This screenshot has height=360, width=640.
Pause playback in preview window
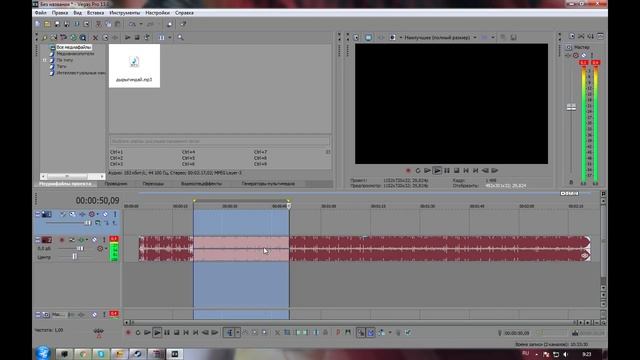click(447, 171)
